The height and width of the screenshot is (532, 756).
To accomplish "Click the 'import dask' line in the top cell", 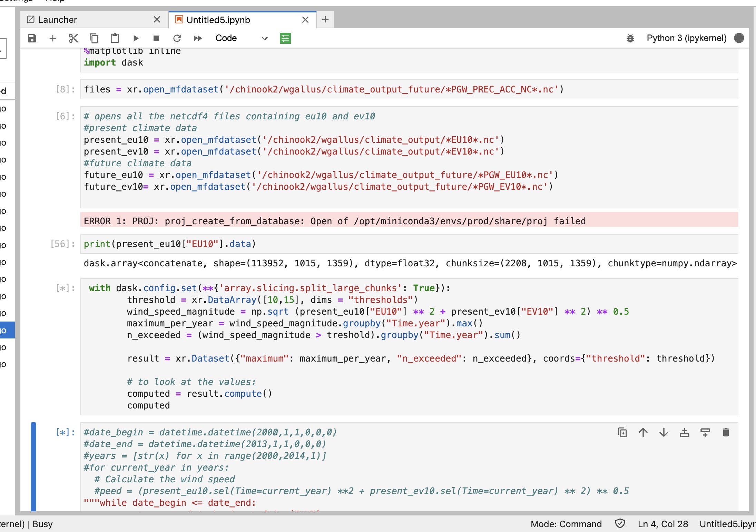I will pyautogui.click(x=114, y=62).
